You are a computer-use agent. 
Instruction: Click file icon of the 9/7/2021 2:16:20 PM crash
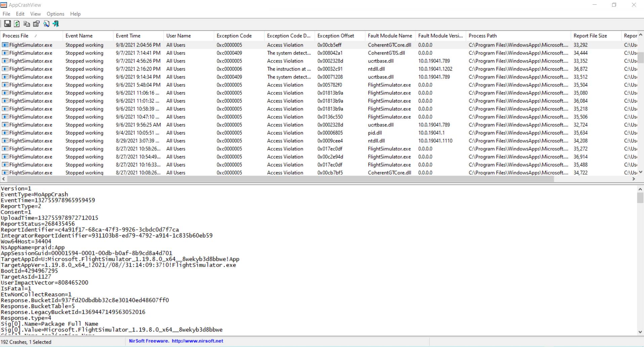pos(5,69)
